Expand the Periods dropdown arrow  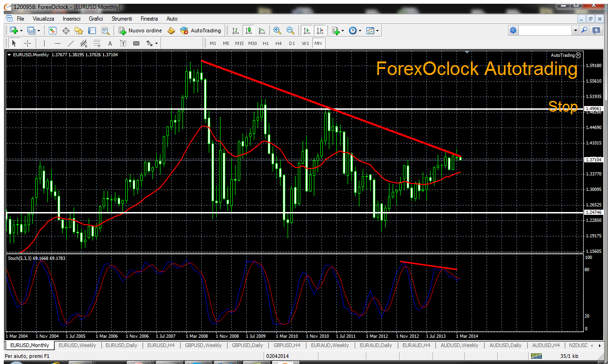tap(360, 31)
